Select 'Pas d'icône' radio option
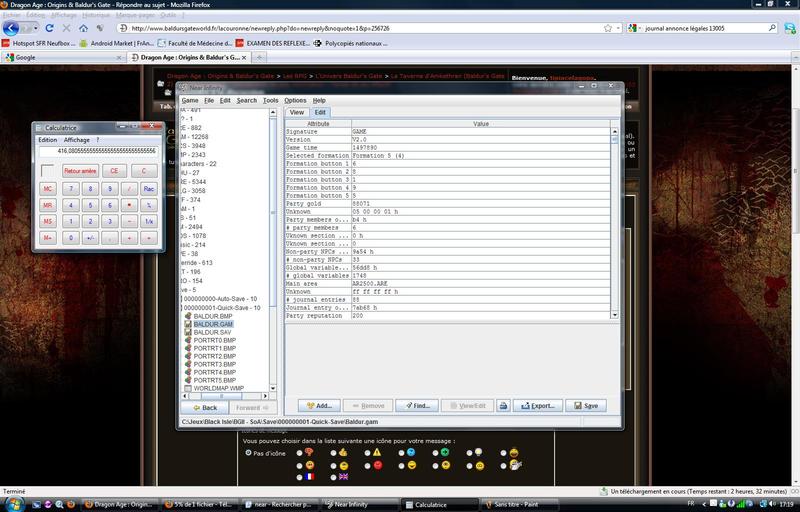 [248, 452]
